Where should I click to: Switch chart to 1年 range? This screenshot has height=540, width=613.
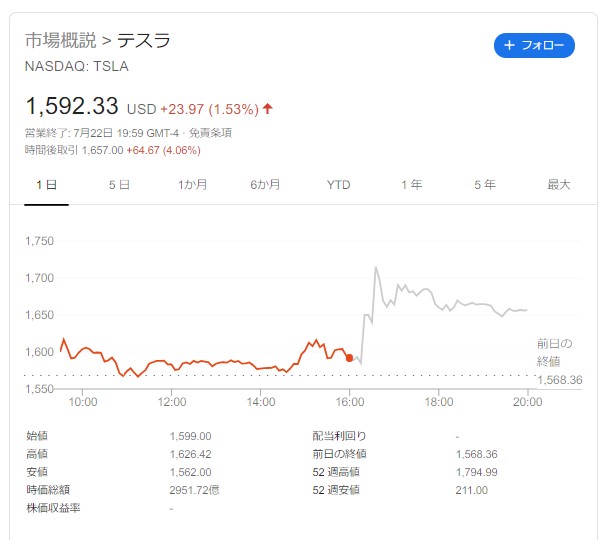tap(412, 185)
